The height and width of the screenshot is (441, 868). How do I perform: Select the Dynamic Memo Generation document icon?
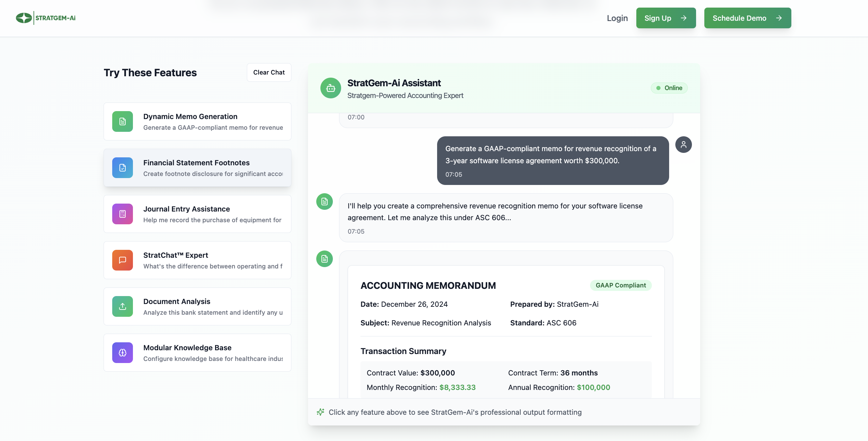122,121
